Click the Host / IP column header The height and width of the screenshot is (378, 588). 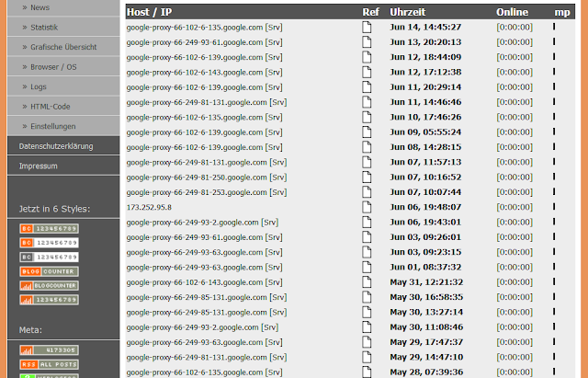149,12
